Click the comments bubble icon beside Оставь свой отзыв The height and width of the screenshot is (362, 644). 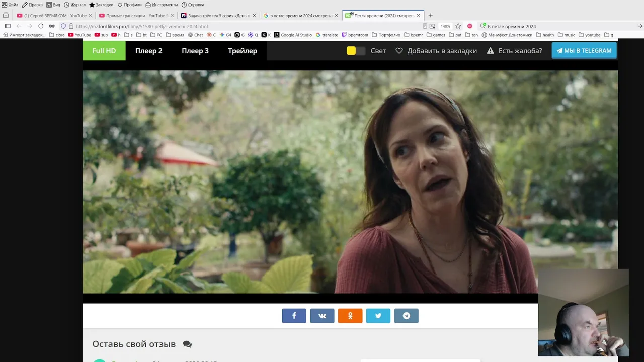tap(187, 344)
